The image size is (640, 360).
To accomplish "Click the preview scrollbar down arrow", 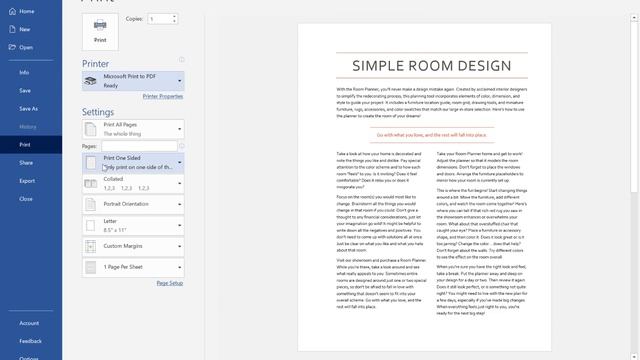I will [634, 356].
